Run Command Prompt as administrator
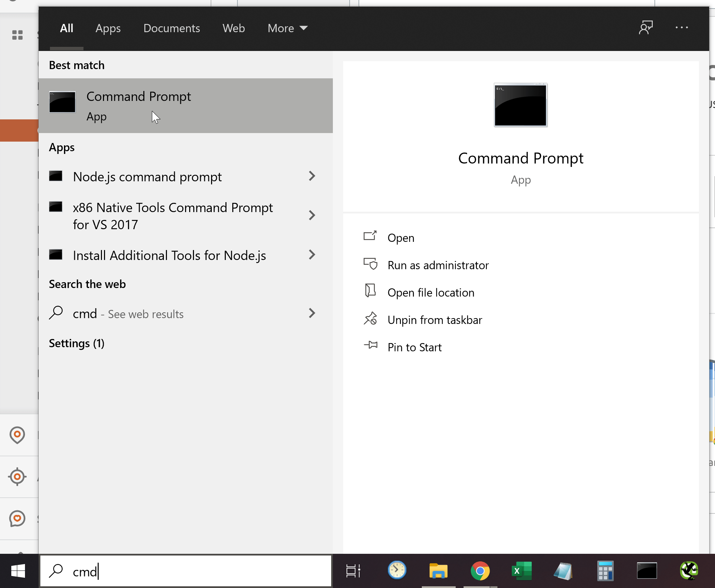The width and height of the screenshot is (715, 588). (x=438, y=265)
